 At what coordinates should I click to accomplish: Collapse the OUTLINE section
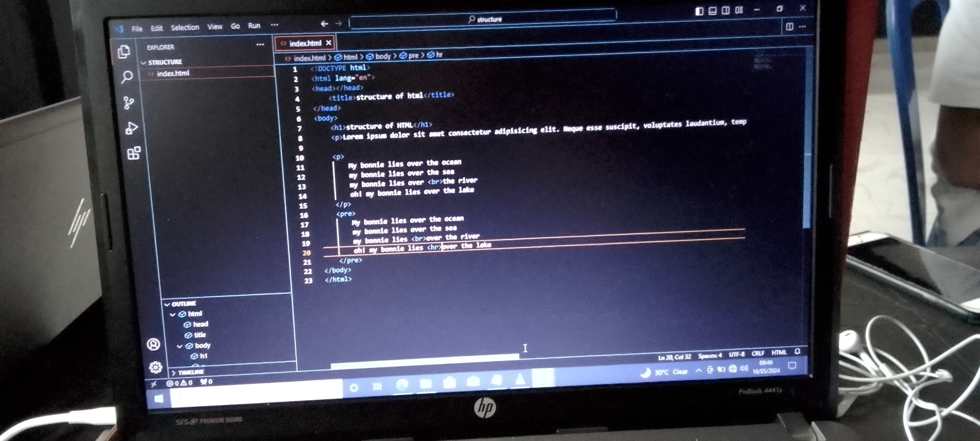pyautogui.click(x=183, y=303)
